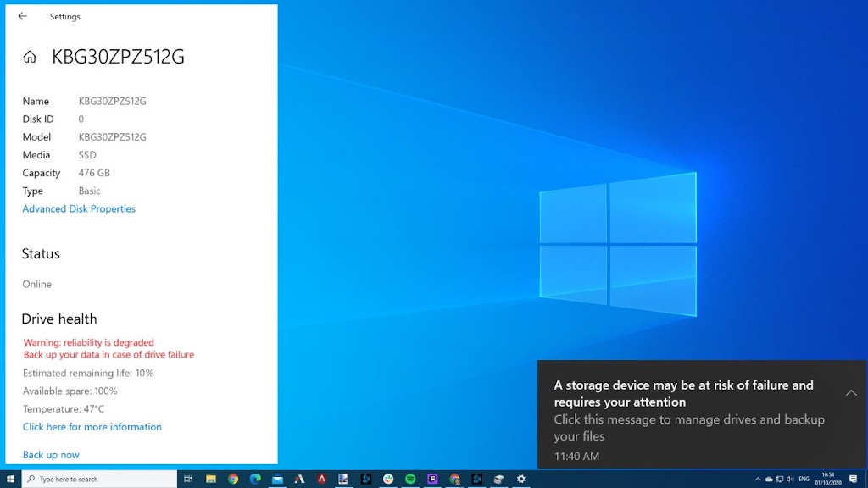Click the taskbar search box
The image size is (868, 488).
97,479
